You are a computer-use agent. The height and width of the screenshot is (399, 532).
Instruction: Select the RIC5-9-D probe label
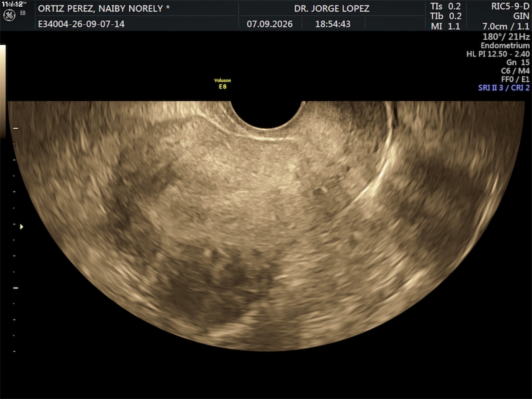click(510, 6)
